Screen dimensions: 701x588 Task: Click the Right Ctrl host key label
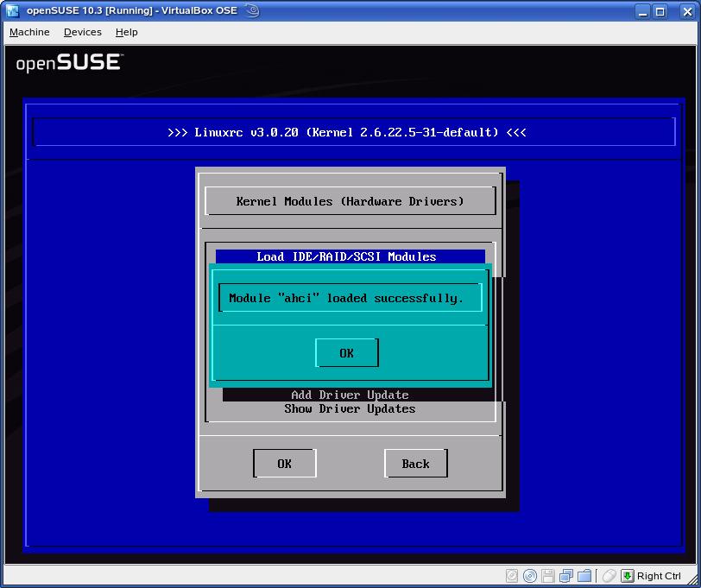point(659,576)
